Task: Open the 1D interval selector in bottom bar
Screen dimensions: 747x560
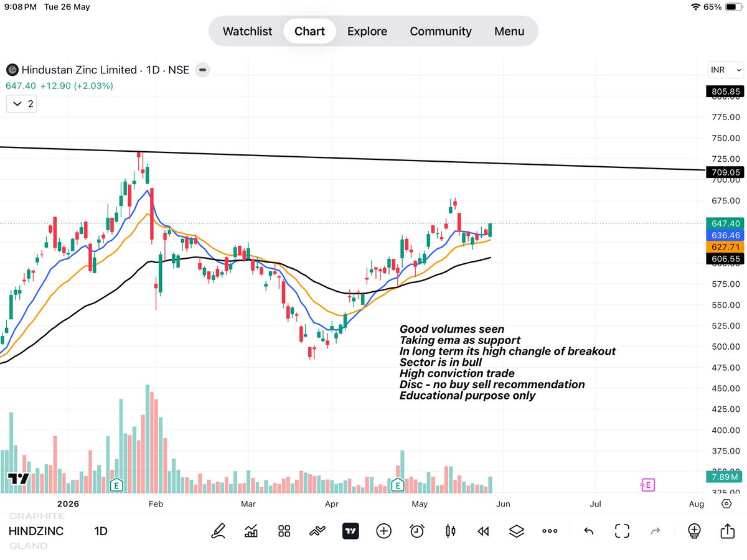Action: [101, 531]
